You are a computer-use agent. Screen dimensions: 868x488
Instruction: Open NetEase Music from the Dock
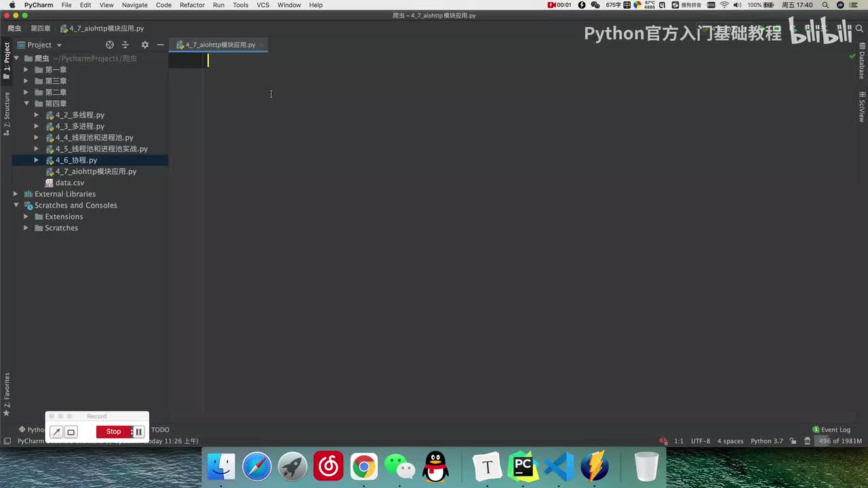[328, 467]
